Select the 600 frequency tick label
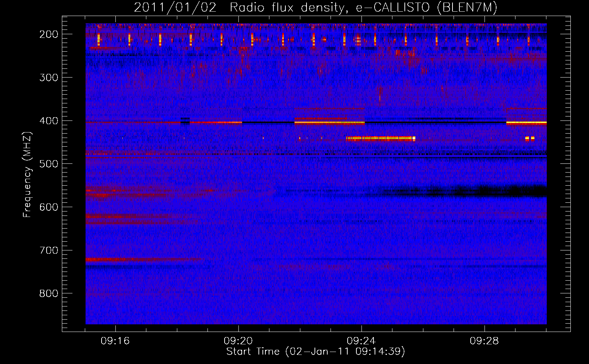This screenshot has height=364, width=589. click(49, 207)
